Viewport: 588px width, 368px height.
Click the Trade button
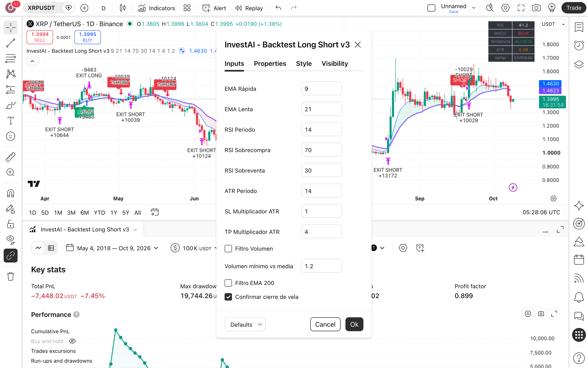point(574,8)
